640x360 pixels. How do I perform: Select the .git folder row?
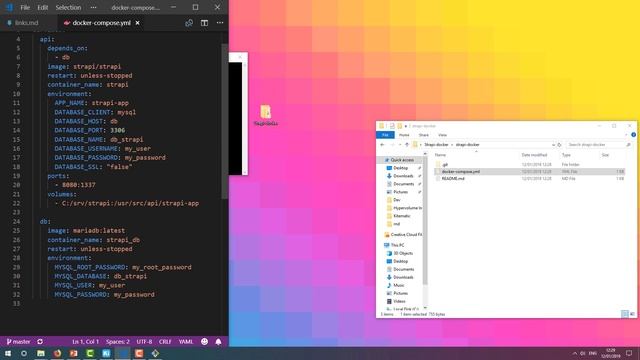point(529,164)
